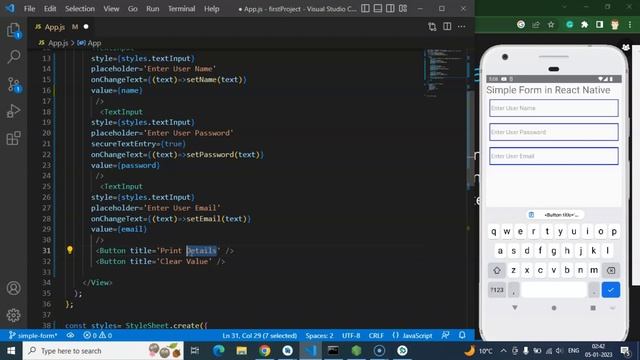Open Microsoft Edge from the taskbar
Image resolution: width=640 pixels, height=360 pixels.
[218, 351]
